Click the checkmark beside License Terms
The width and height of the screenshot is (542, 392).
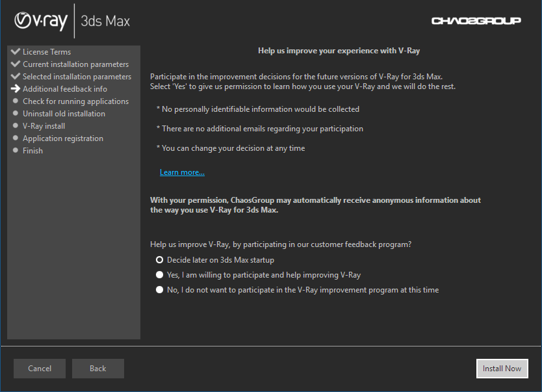coord(16,51)
